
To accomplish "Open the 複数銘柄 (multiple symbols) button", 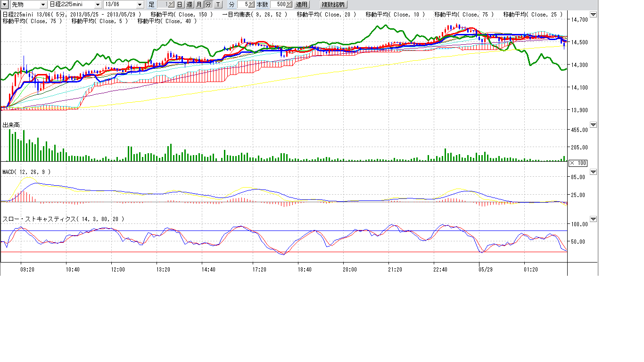I will (333, 4).
